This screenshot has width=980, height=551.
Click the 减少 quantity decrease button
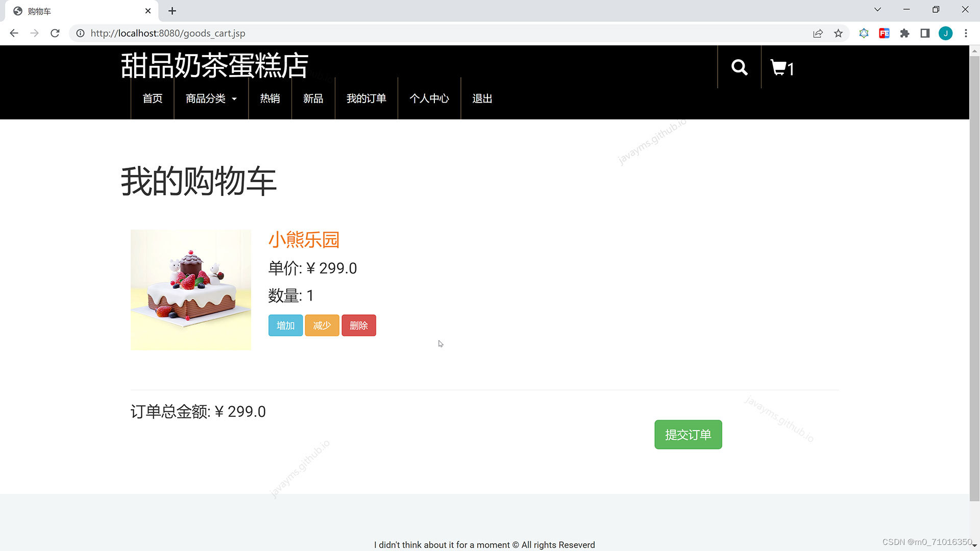pyautogui.click(x=322, y=325)
